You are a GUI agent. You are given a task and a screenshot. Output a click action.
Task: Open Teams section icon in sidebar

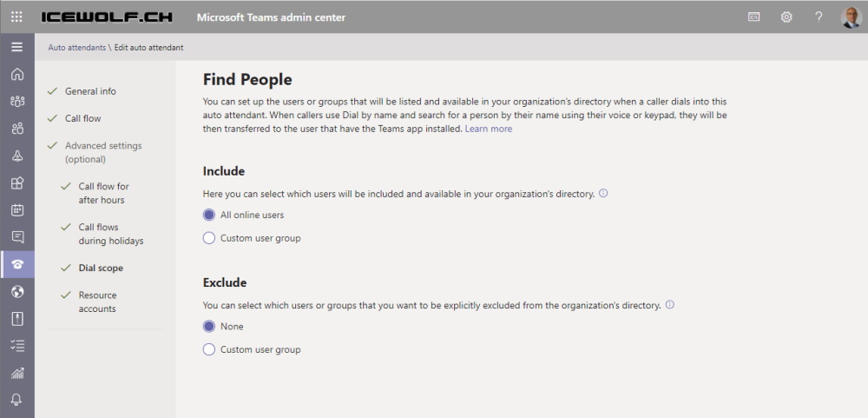17,102
